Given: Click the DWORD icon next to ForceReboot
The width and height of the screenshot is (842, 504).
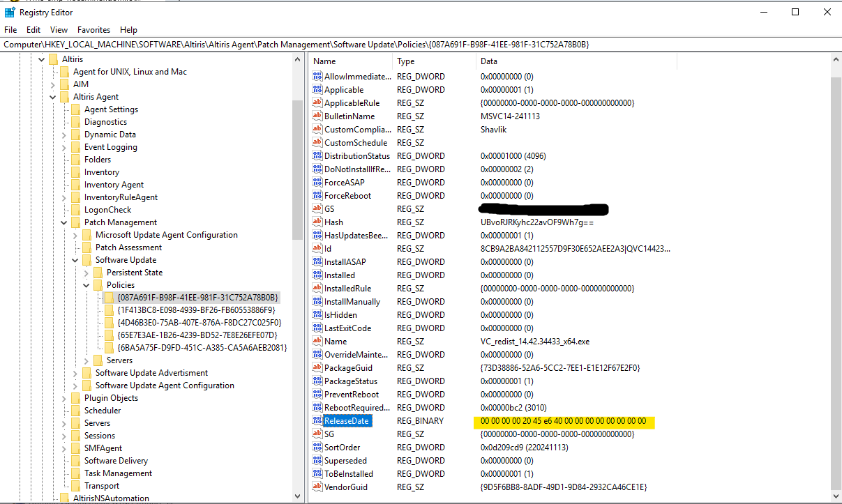Looking at the screenshot, I should [x=317, y=196].
